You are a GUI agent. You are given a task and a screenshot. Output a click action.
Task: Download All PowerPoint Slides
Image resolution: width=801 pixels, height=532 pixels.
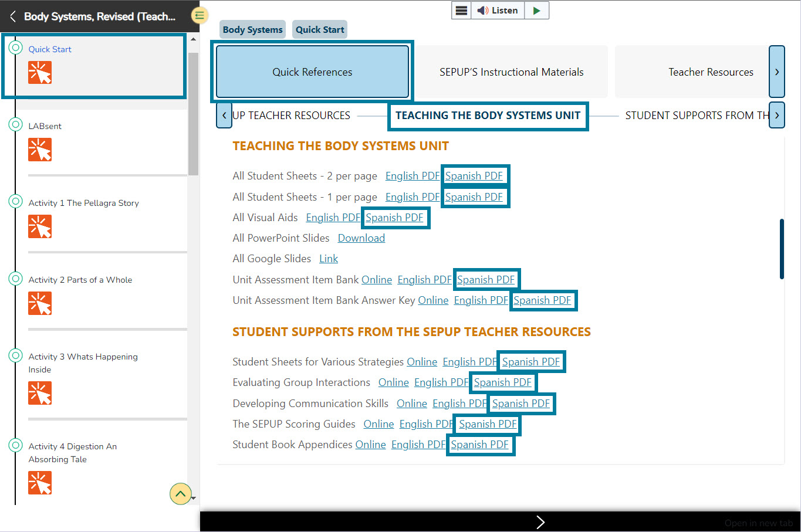pos(361,238)
